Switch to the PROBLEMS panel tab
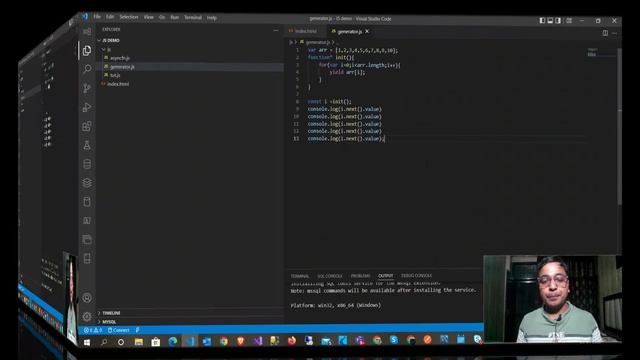The image size is (640, 360). coord(360,276)
